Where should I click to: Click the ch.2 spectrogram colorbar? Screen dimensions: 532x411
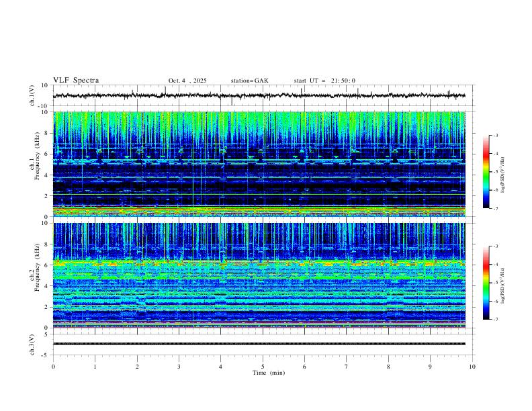[486, 283]
